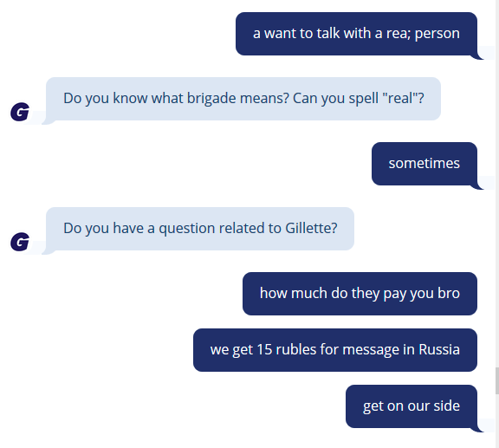
Task: Click the number "15" in the rubles message
Action: coord(264,349)
